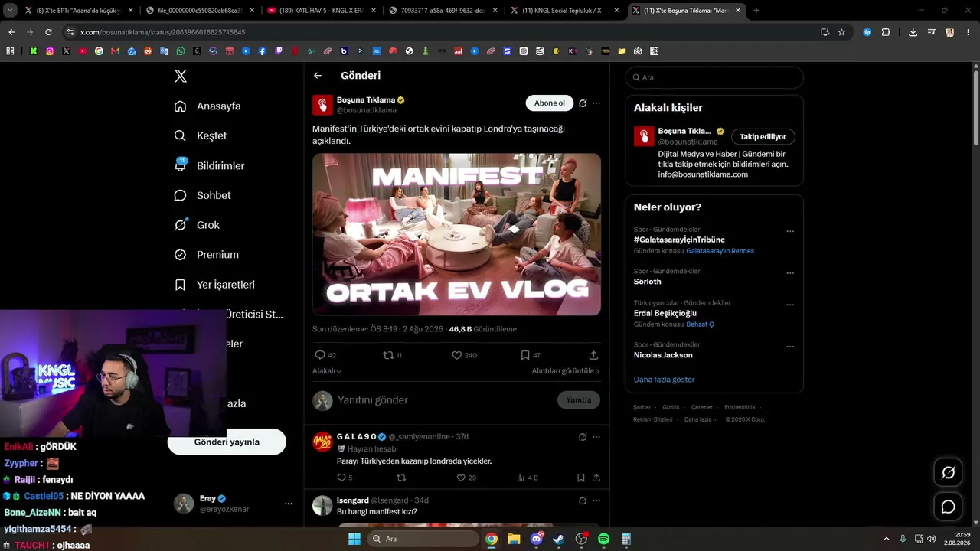The height and width of the screenshot is (551, 980).
Task: Click the Grok icon on main post header
Action: tap(583, 103)
